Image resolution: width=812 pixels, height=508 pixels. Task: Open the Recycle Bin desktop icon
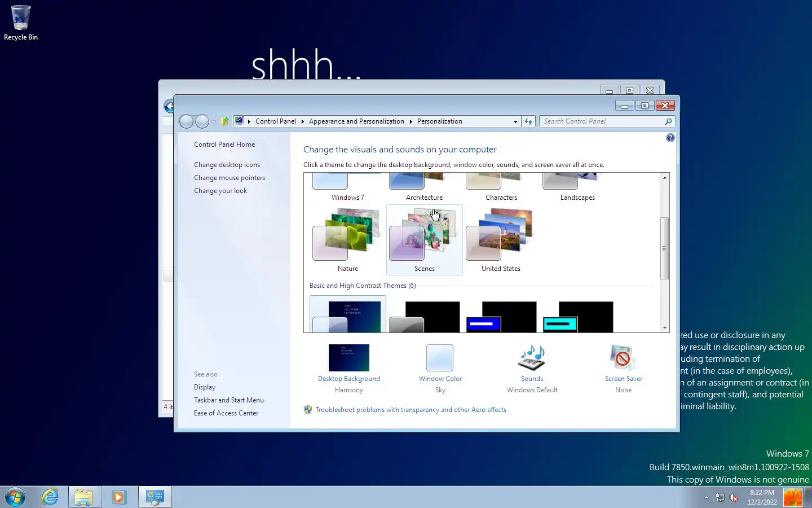coord(21,23)
